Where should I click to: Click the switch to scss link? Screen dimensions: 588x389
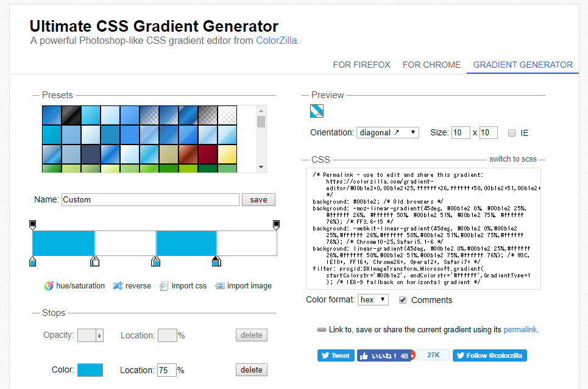click(512, 159)
